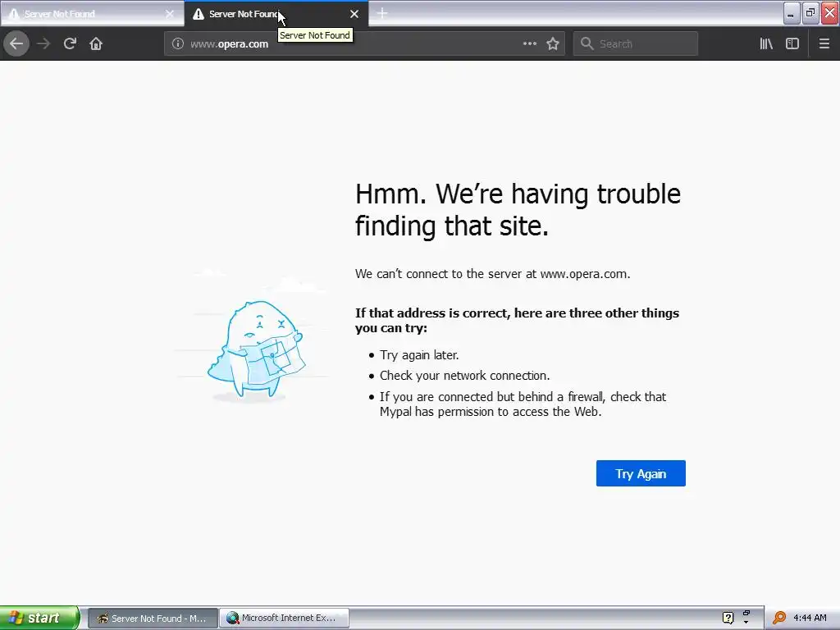Switch to Microsoft Internet Explorer taskbar button

tap(285, 619)
